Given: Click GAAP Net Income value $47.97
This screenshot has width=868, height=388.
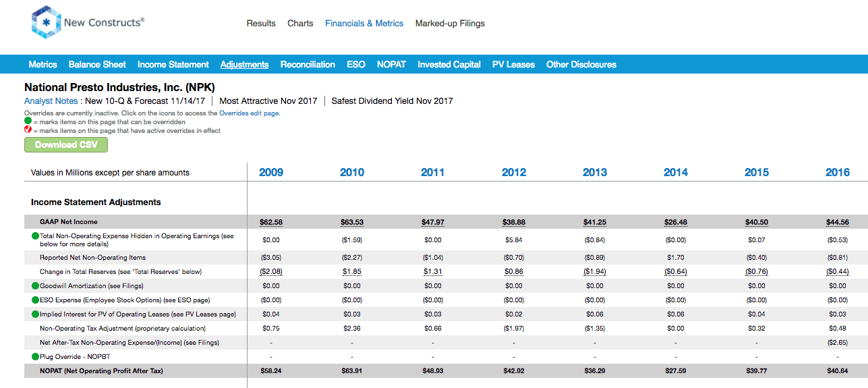Looking at the screenshot, I should pyautogui.click(x=433, y=222).
